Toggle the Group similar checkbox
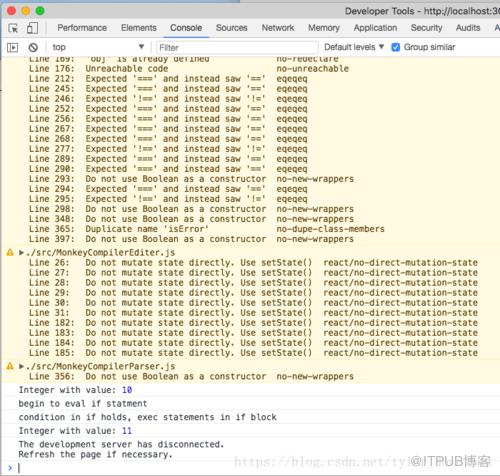500x476 pixels. [x=396, y=47]
